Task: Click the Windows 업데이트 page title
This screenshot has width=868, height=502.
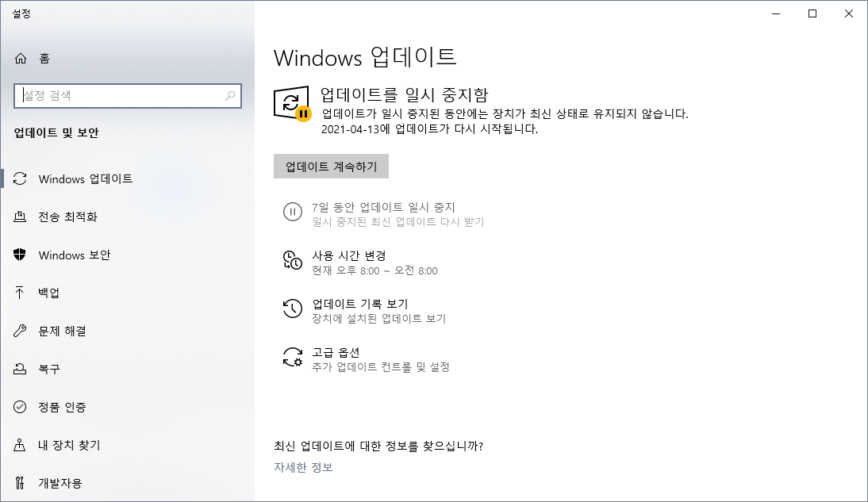Action: [365, 57]
